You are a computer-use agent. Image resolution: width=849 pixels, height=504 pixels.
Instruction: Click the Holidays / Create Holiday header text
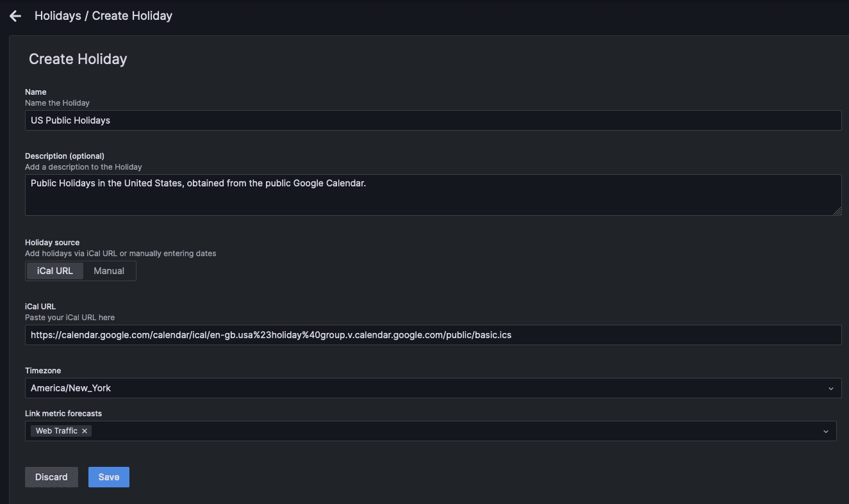tap(103, 15)
